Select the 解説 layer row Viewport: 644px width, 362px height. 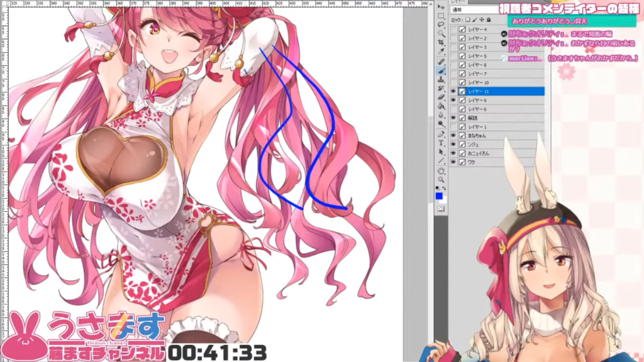tap(497, 118)
